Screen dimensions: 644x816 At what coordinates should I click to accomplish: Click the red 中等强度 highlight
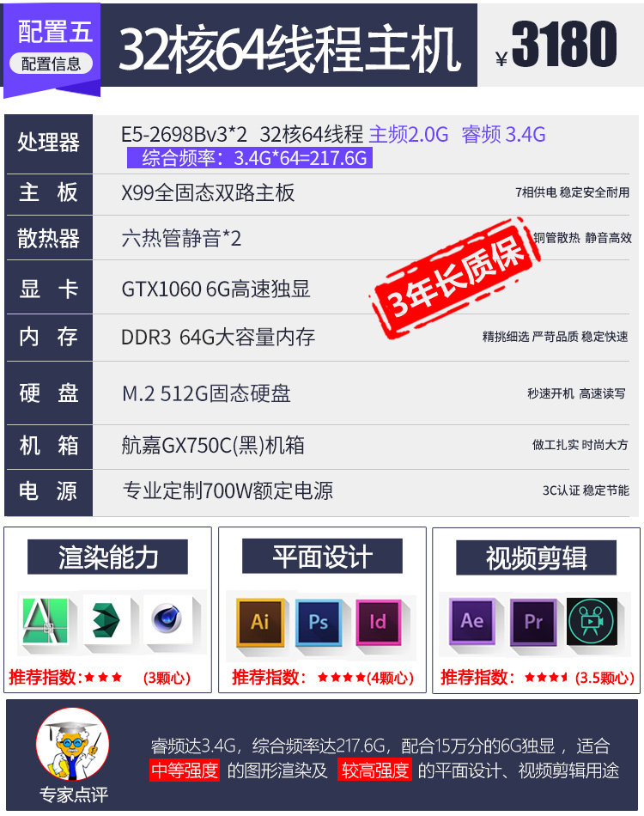coord(185,770)
